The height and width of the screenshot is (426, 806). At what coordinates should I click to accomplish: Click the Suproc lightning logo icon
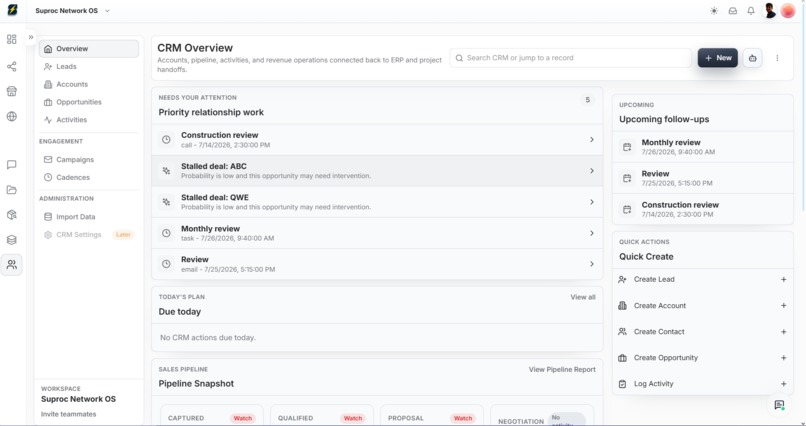click(12, 10)
